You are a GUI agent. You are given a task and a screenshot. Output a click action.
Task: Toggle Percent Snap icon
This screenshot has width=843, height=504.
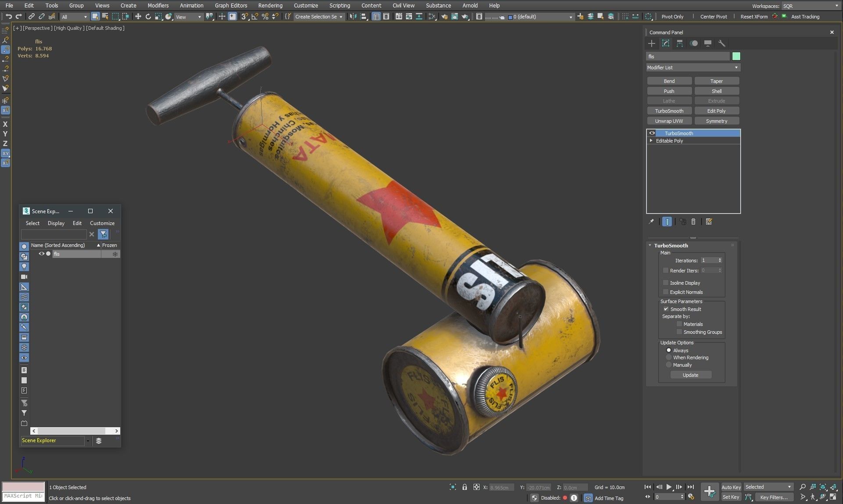point(265,17)
